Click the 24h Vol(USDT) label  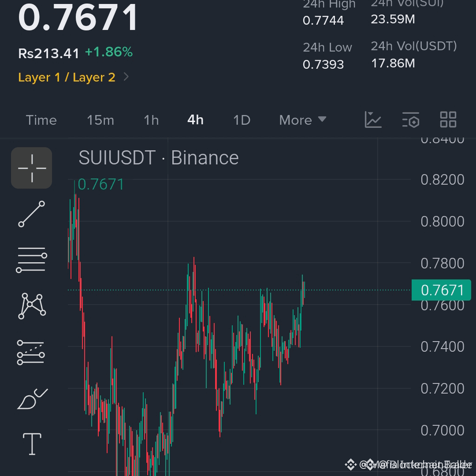coord(414,46)
